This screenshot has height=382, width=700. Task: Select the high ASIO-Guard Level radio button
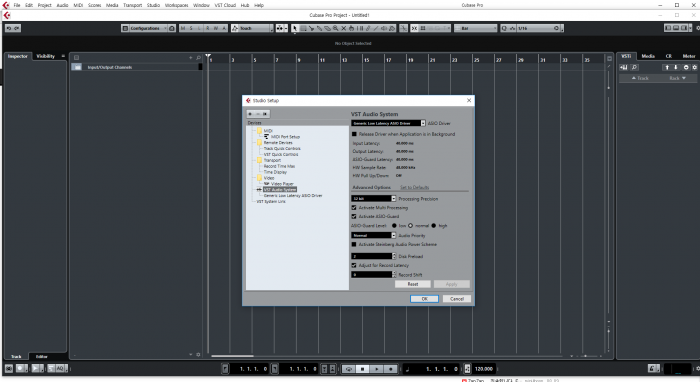433,226
